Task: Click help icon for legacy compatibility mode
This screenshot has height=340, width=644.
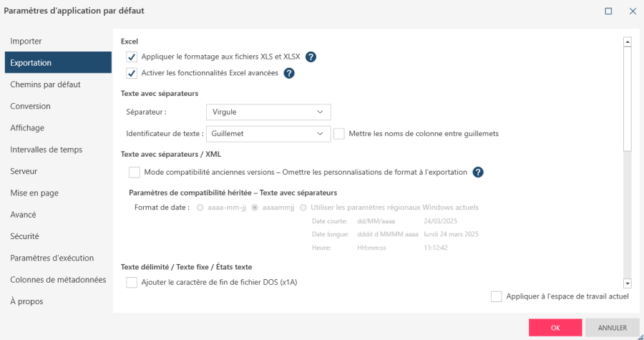Action: 478,172
